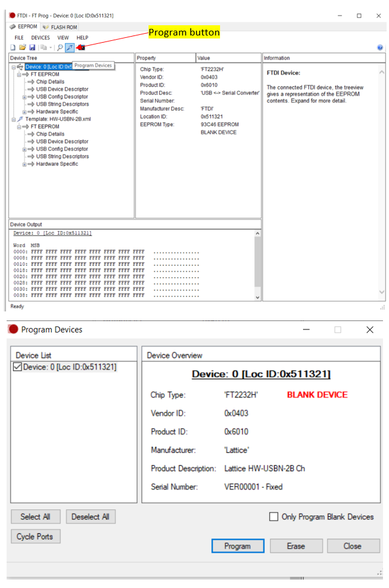Collapse the Template: HW-USBN-2B.xml node
The width and height of the screenshot is (389, 588).
click(13, 120)
